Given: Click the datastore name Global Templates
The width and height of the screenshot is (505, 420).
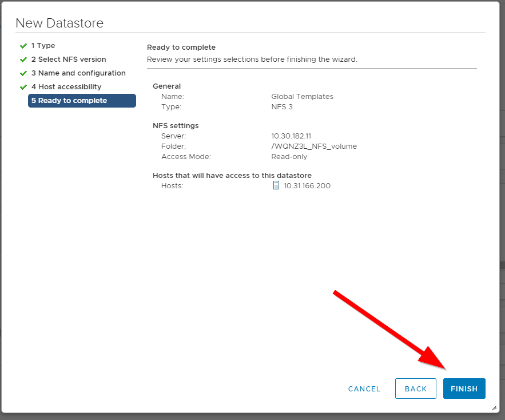Looking at the screenshot, I should [x=302, y=97].
